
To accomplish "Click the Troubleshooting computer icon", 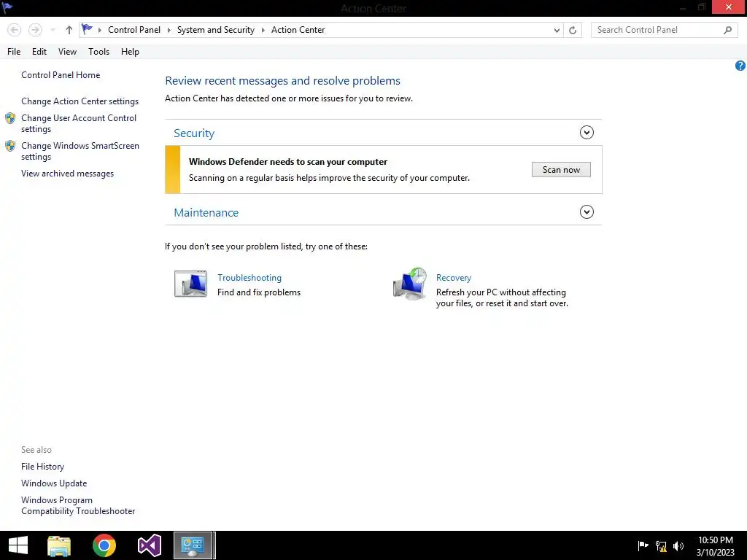I will (x=190, y=284).
